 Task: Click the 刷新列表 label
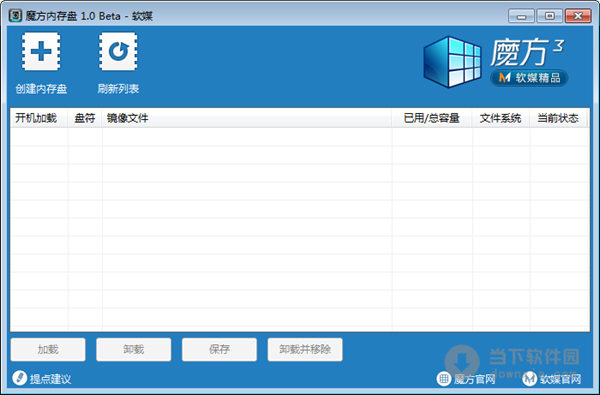[118, 89]
